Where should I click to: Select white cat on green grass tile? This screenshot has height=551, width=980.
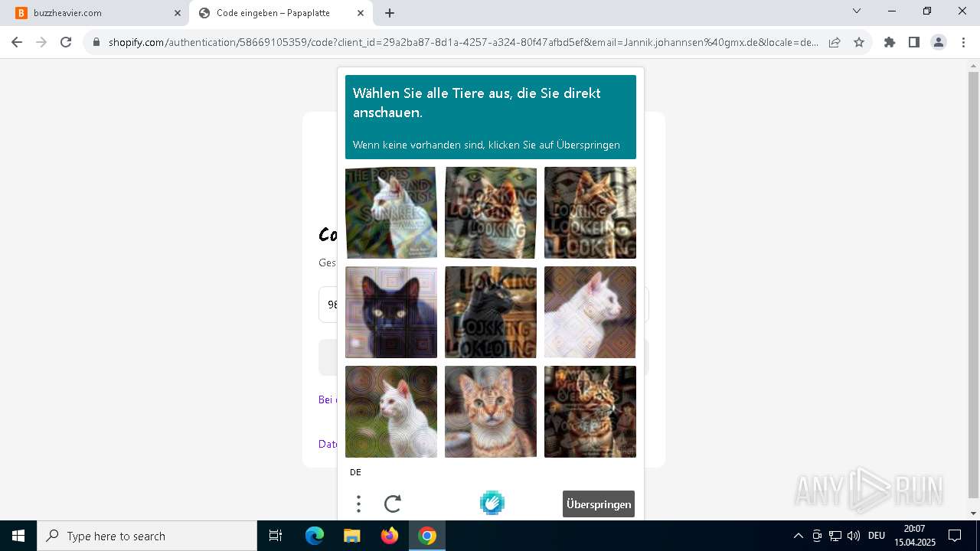click(x=391, y=412)
